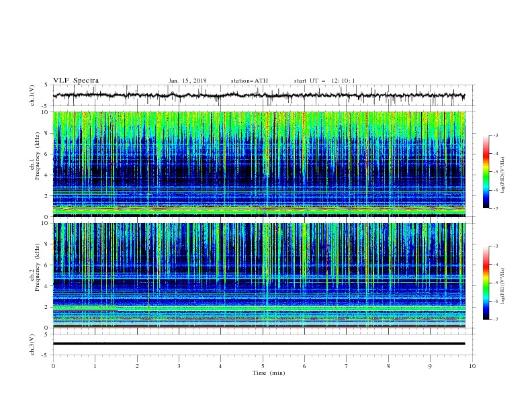The height and width of the screenshot is (411, 532).
Task: Click the 'Time (min)' axis title
Action: 269,373
